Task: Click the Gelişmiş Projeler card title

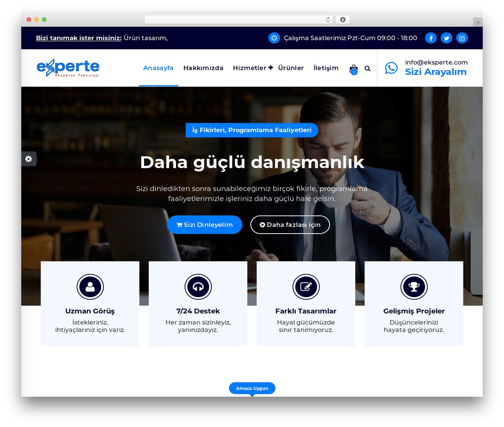Action: [414, 311]
